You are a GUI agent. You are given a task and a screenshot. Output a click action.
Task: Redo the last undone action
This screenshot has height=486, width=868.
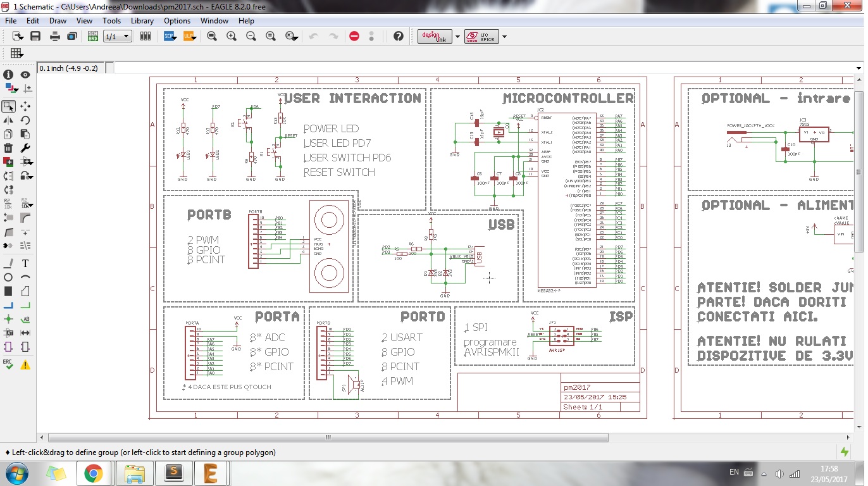(333, 36)
